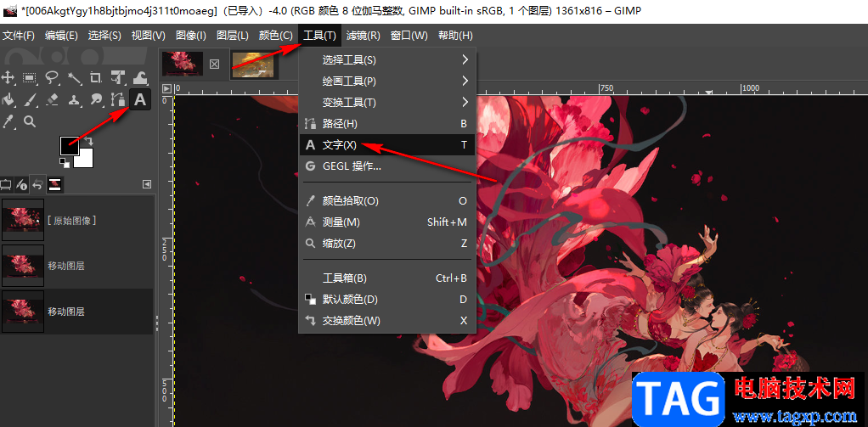Choose 交换颜色(W) menu entry
The width and height of the screenshot is (868, 427).
click(387, 321)
